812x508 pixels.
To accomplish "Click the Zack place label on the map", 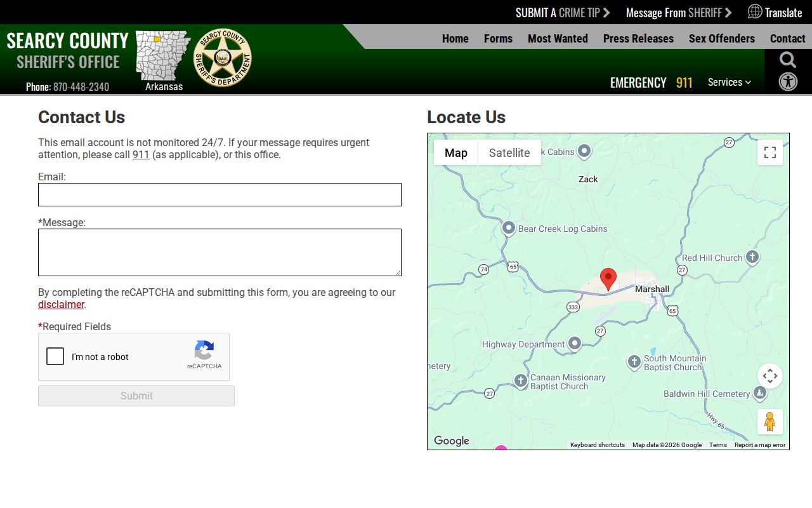I will pos(588,179).
